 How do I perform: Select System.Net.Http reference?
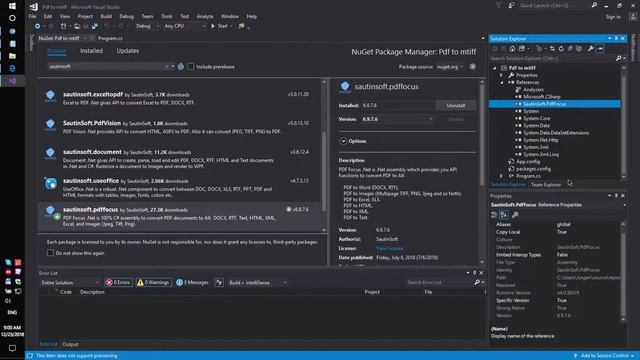540,140
